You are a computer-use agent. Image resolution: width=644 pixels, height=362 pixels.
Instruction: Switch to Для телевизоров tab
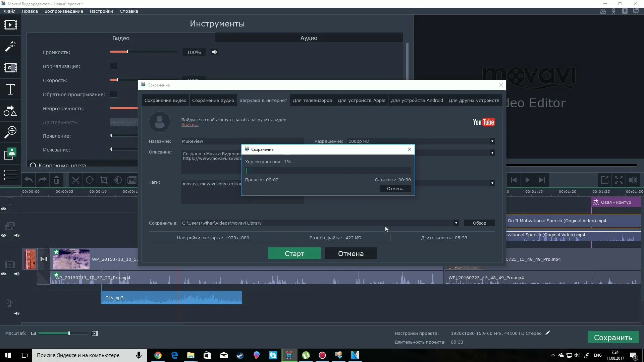click(312, 100)
